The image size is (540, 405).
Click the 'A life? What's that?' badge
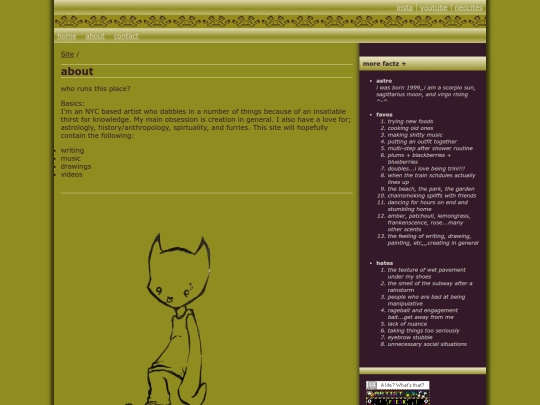pyautogui.click(x=397, y=385)
